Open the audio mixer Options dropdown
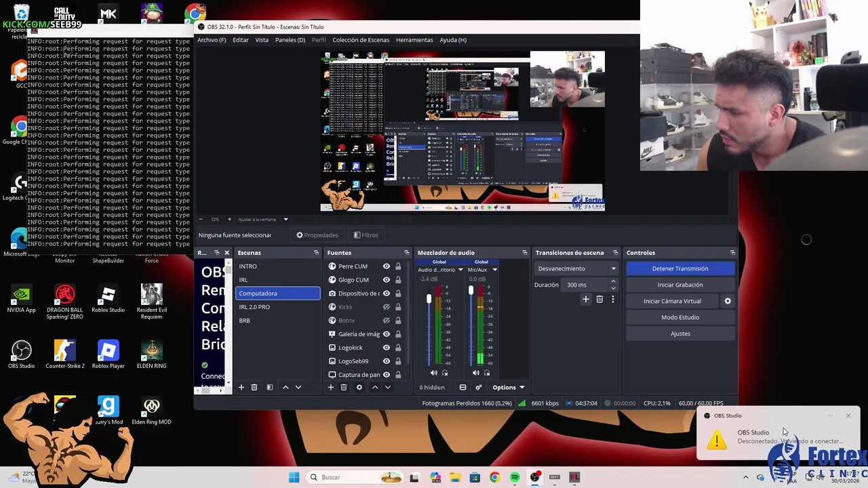The height and width of the screenshot is (488, 868). (509, 387)
